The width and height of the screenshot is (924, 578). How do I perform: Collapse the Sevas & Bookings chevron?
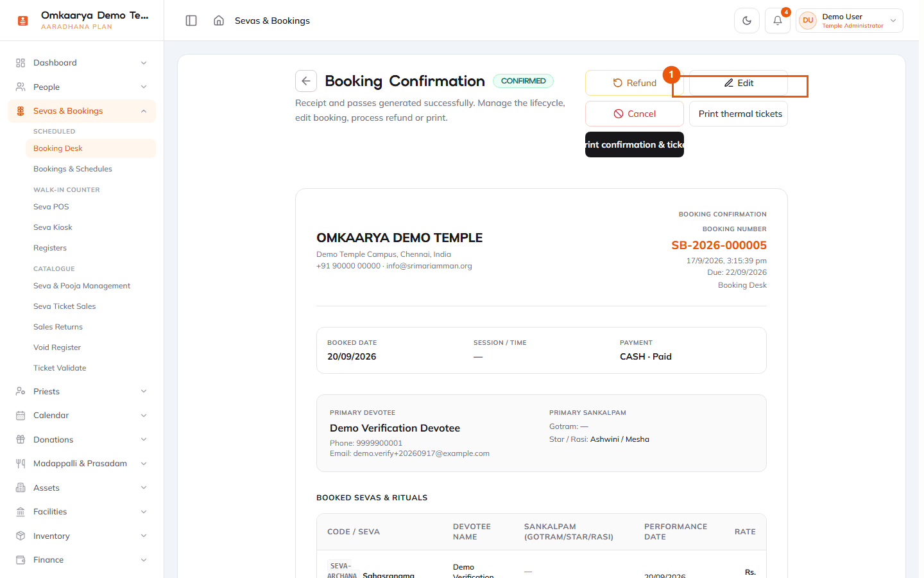coord(144,111)
